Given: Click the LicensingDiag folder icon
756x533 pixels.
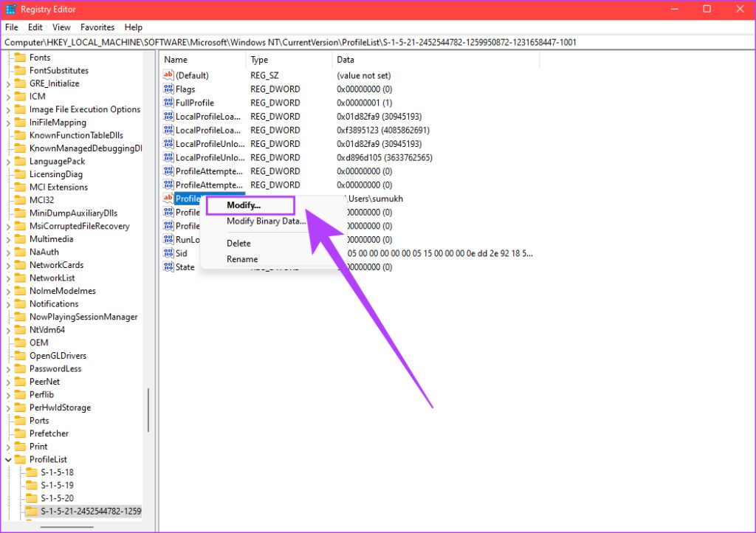Looking at the screenshot, I should click(x=20, y=174).
